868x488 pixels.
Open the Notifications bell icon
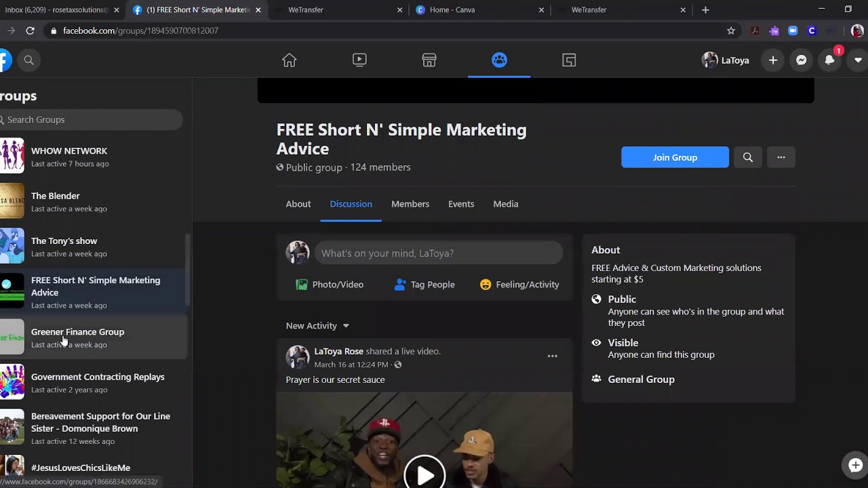(x=829, y=60)
